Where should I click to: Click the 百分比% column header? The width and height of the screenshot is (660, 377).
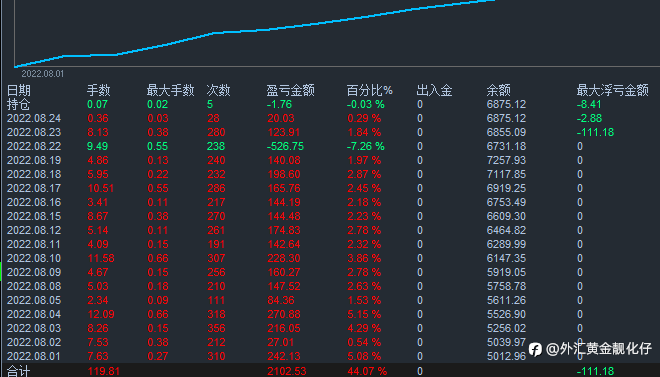pyautogui.click(x=370, y=90)
